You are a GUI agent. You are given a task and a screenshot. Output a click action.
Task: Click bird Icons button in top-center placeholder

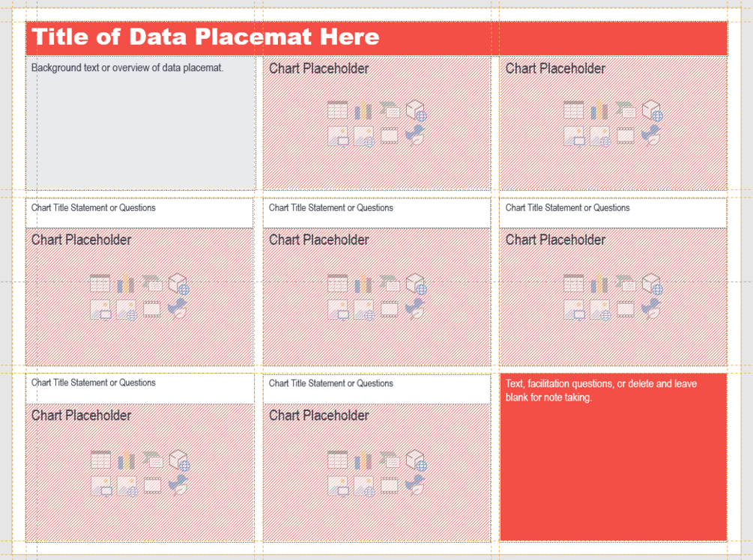(x=416, y=136)
